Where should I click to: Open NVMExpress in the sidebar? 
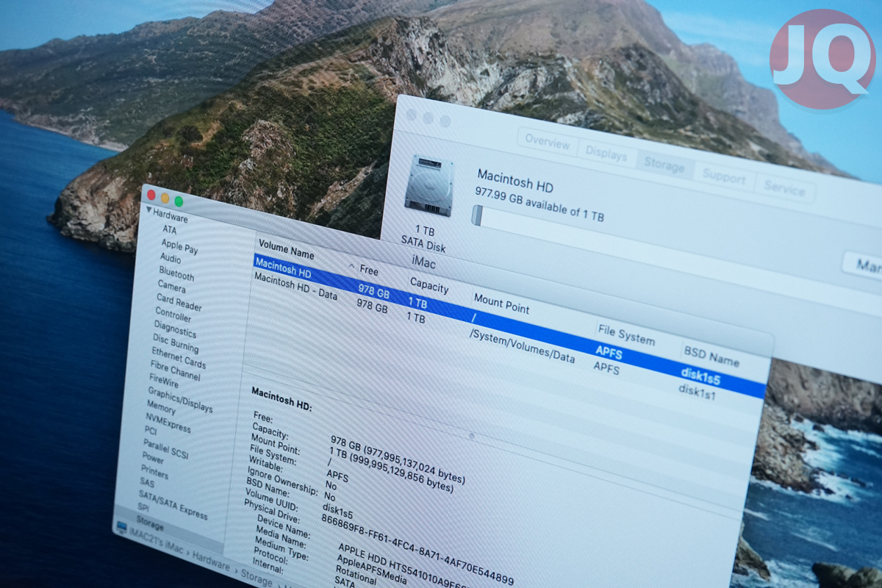[x=168, y=422]
